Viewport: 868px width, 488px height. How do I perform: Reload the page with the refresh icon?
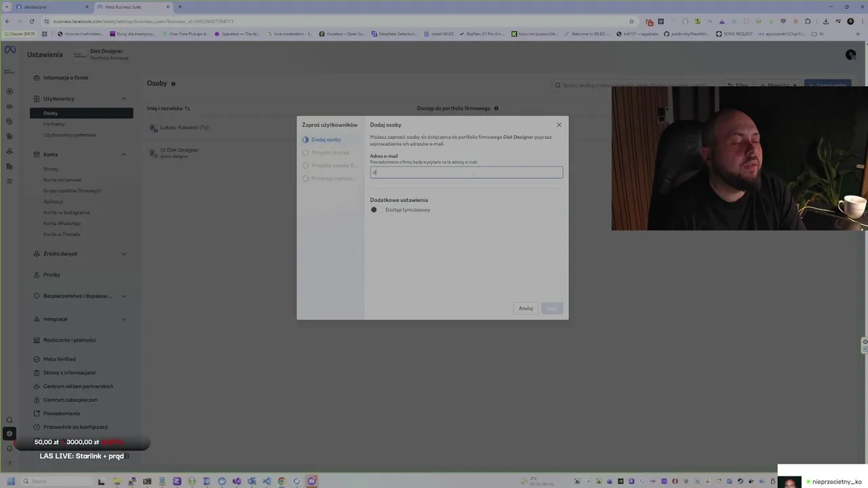click(x=31, y=21)
